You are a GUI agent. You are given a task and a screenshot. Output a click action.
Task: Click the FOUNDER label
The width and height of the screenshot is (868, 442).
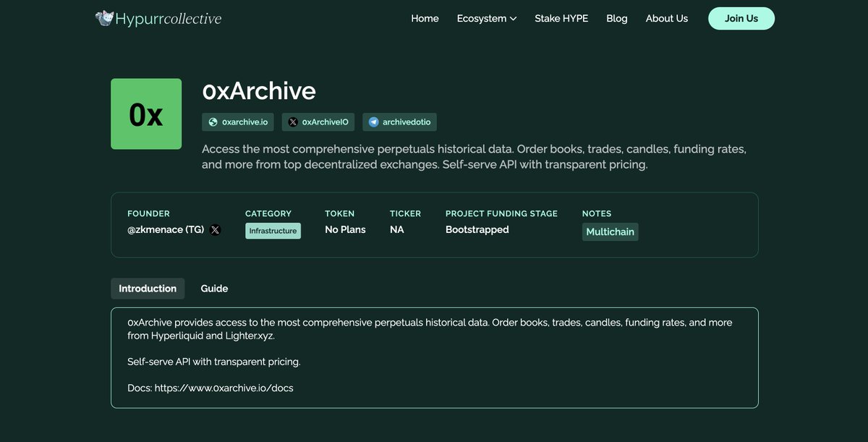click(x=148, y=213)
